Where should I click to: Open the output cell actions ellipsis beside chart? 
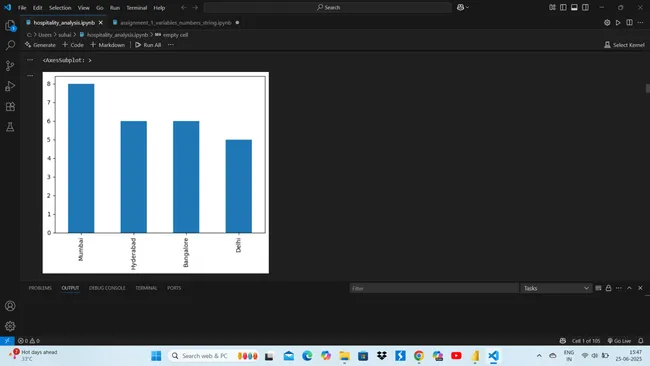30,75
